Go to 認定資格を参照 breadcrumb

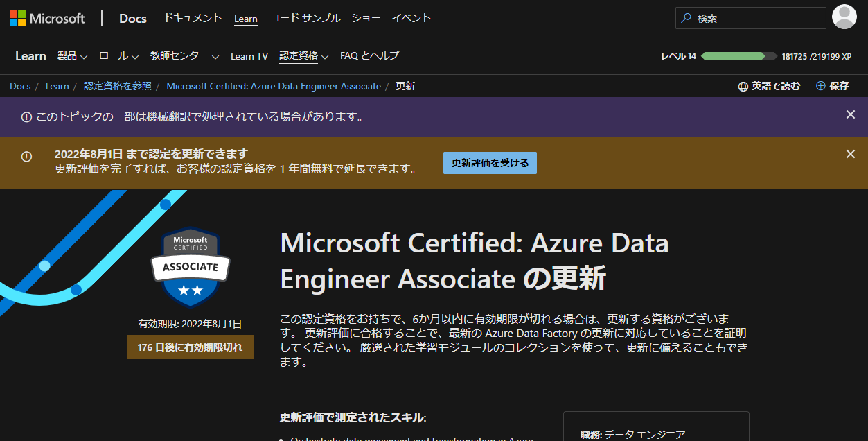point(118,86)
